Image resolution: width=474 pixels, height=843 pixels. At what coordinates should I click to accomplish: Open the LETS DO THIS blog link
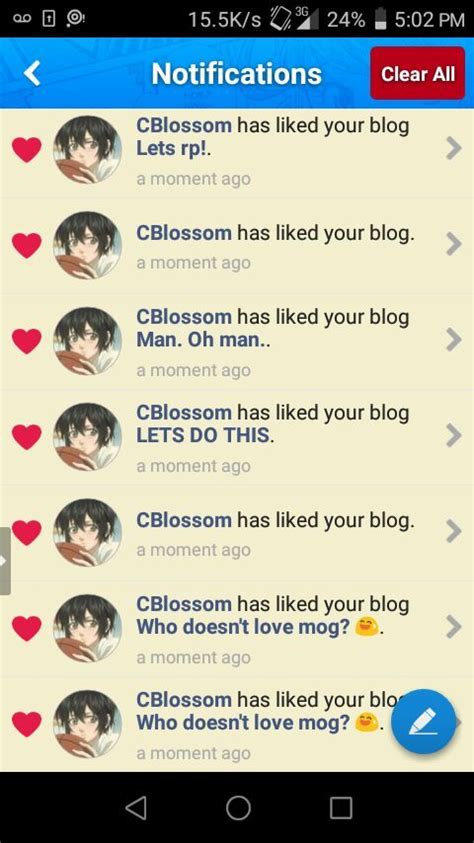click(x=203, y=436)
